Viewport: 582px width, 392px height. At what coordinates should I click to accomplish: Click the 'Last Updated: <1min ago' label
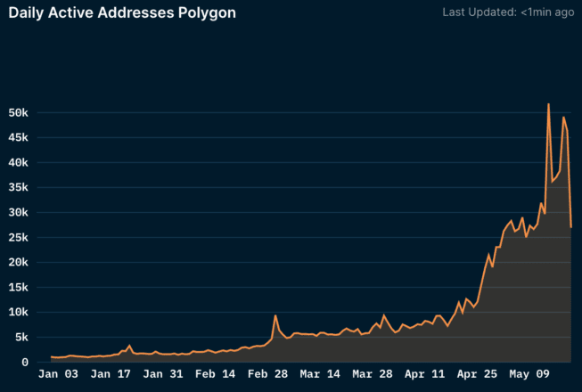coord(508,12)
